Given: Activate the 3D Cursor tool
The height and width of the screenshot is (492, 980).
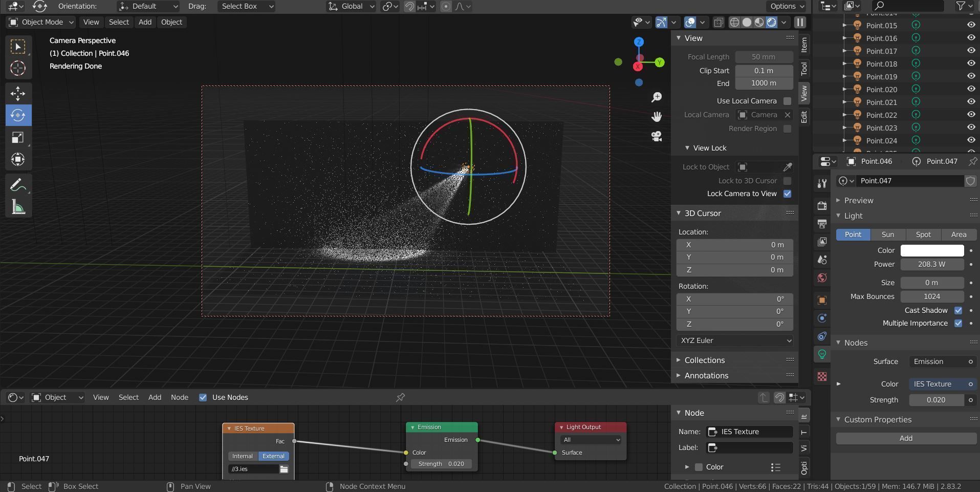Looking at the screenshot, I should 18,68.
